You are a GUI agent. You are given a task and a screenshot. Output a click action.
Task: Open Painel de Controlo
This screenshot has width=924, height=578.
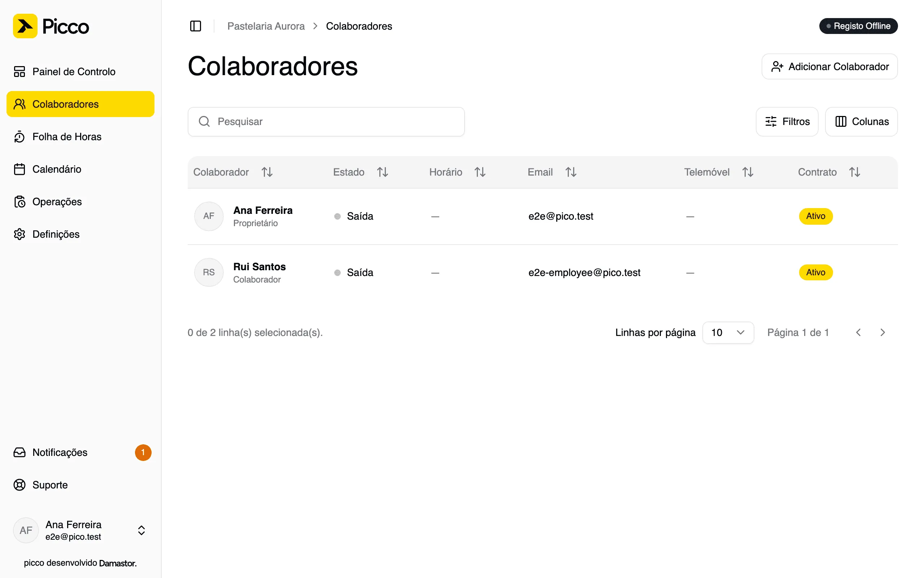(x=80, y=72)
